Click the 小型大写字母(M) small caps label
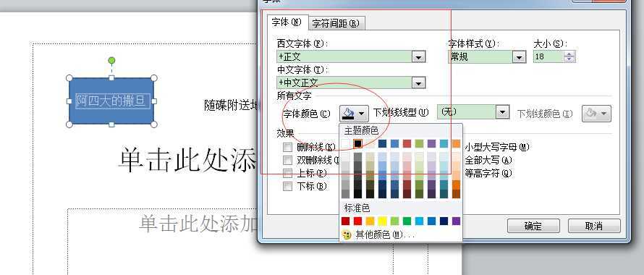Image resolution: width=644 pixels, height=275 pixels. [497, 147]
